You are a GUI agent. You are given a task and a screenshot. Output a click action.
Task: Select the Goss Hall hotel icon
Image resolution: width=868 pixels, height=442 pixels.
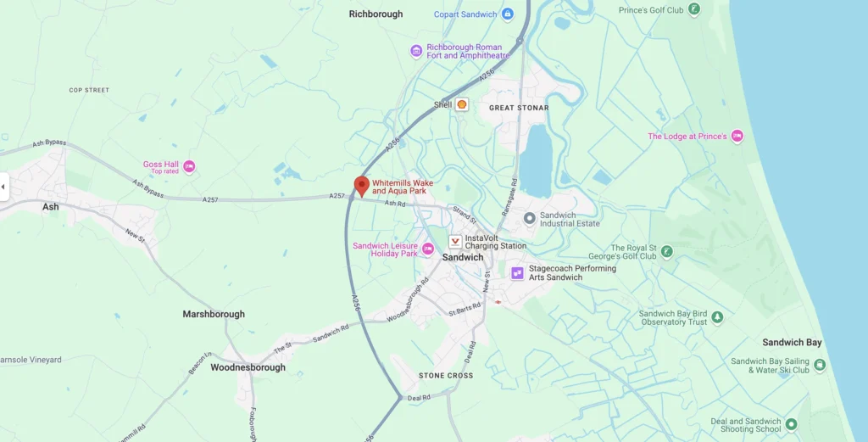point(189,166)
